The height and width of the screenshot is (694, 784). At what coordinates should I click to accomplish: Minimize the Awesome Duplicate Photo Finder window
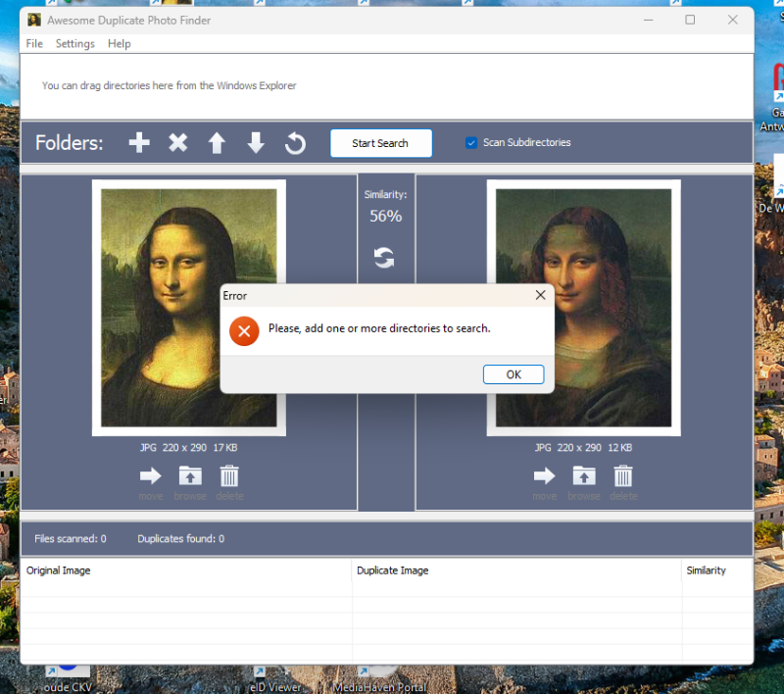tap(649, 20)
